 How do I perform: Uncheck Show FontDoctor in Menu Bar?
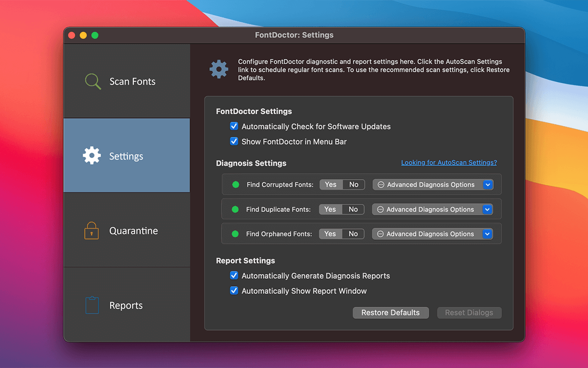234,141
